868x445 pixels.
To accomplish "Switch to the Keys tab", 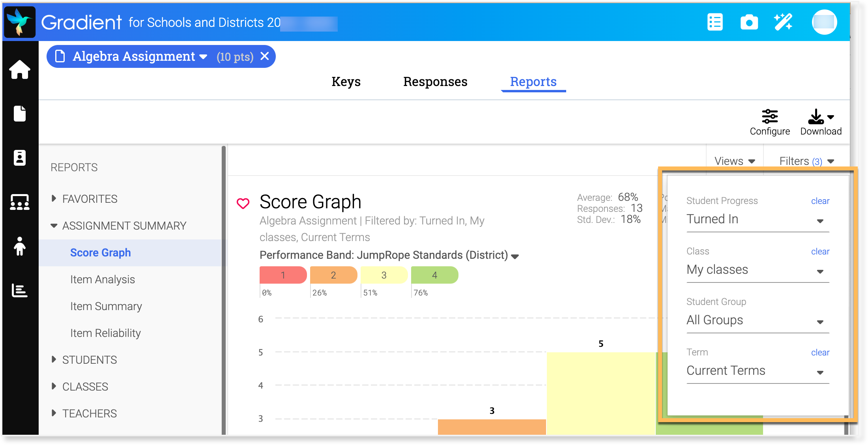I will (346, 82).
